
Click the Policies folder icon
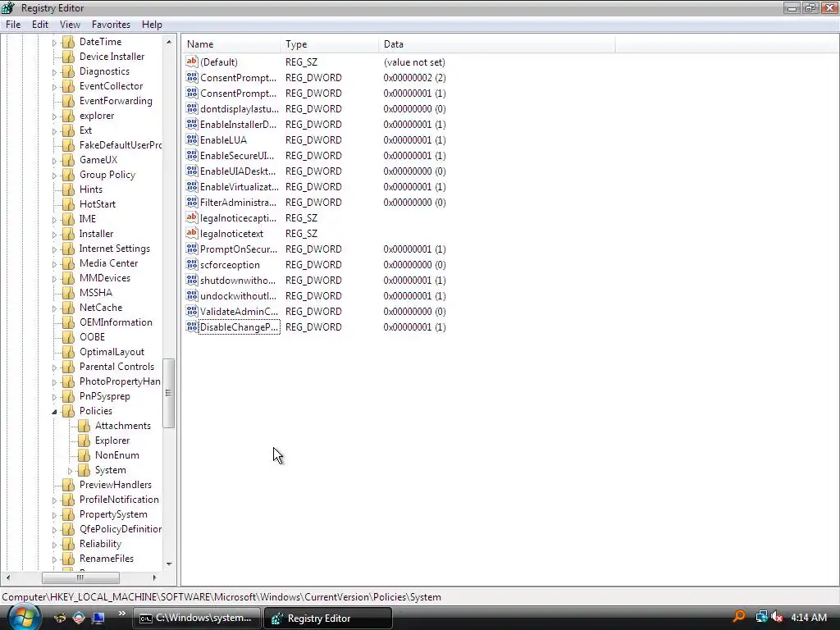pos(68,411)
